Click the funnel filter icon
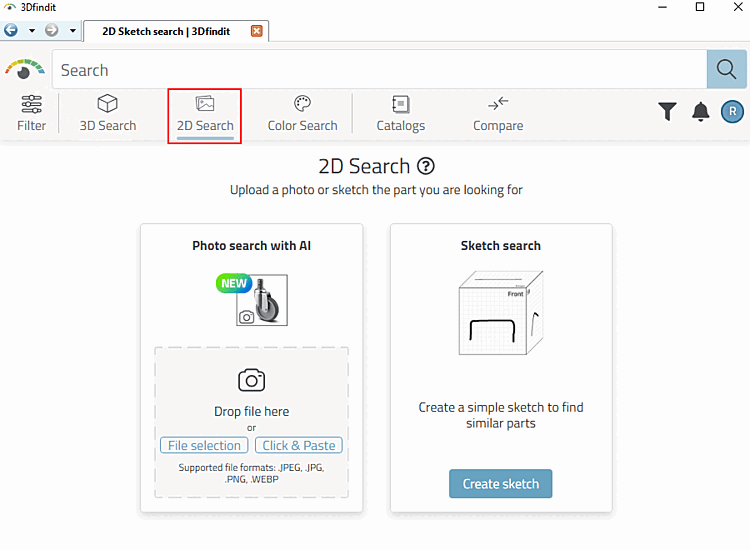This screenshot has height=550, width=750. pyautogui.click(x=667, y=112)
